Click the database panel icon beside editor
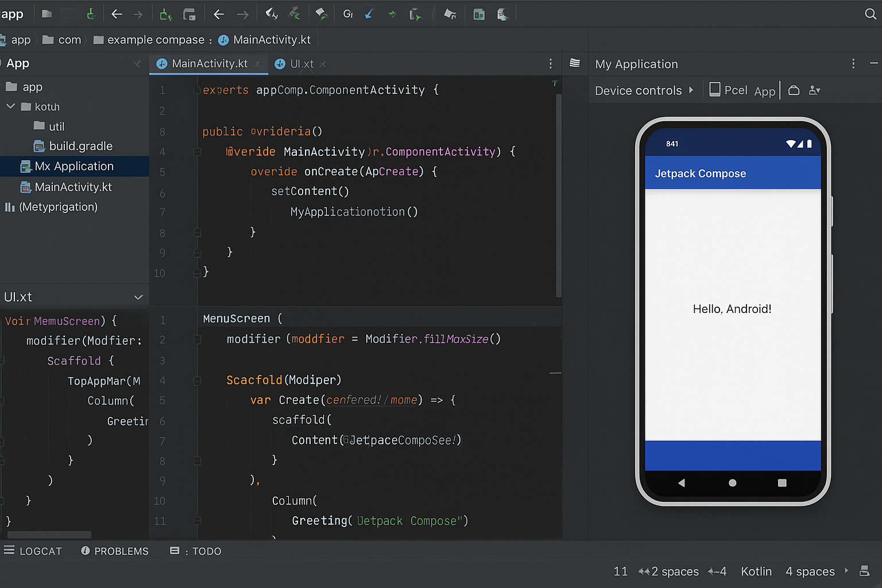This screenshot has width=882, height=588. [x=575, y=64]
